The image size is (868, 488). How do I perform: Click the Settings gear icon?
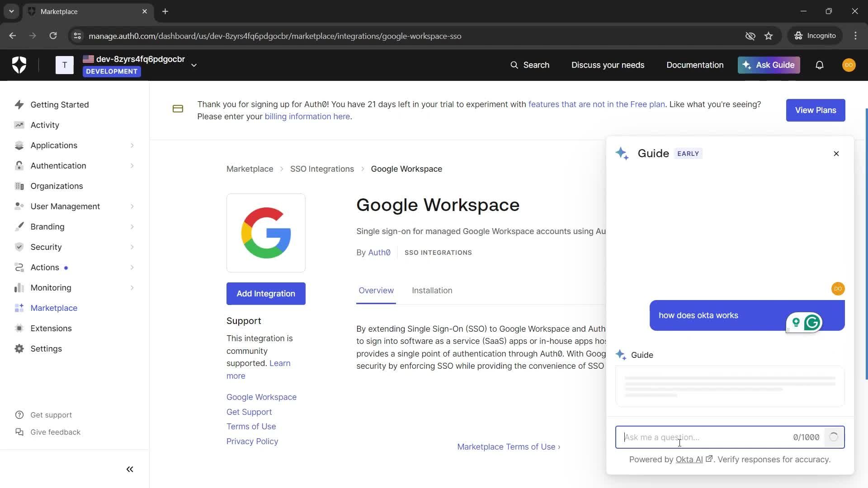click(x=19, y=349)
